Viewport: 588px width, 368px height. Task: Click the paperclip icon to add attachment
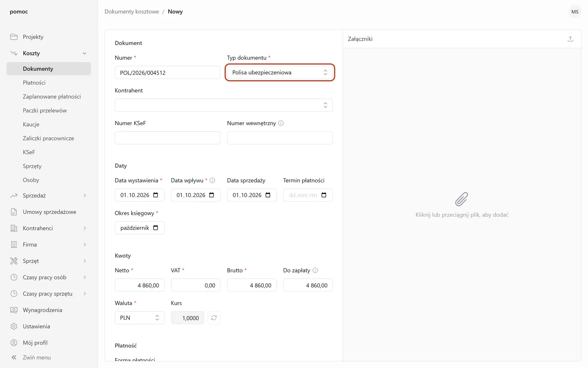(462, 199)
